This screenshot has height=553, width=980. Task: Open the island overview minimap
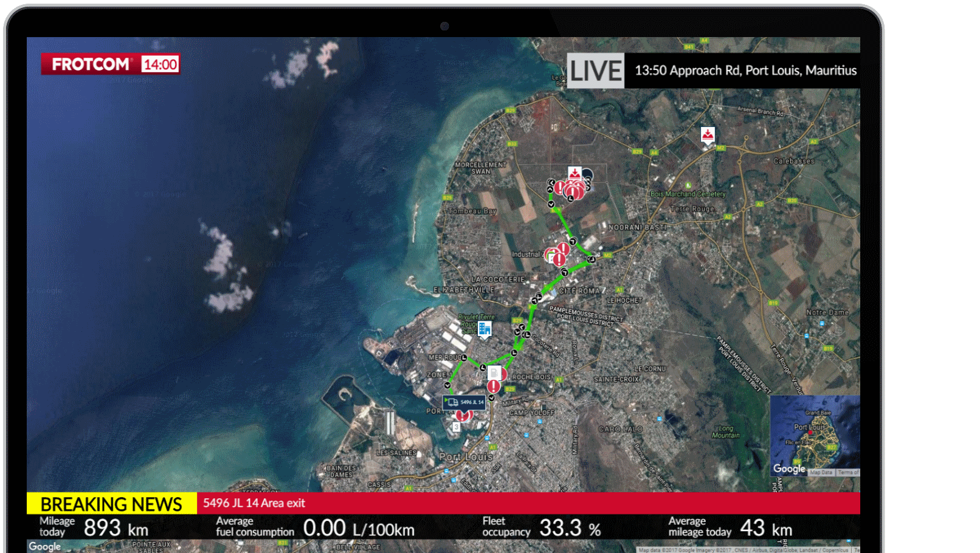point(815,435)
